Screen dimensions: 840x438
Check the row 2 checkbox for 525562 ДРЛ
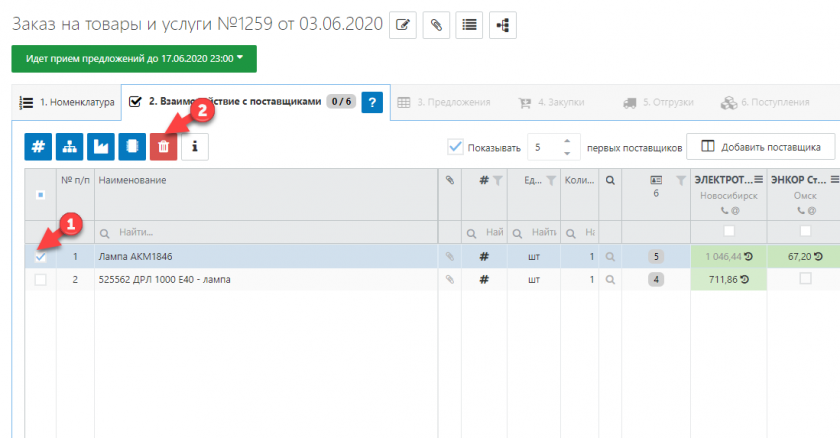coord(40,280)
